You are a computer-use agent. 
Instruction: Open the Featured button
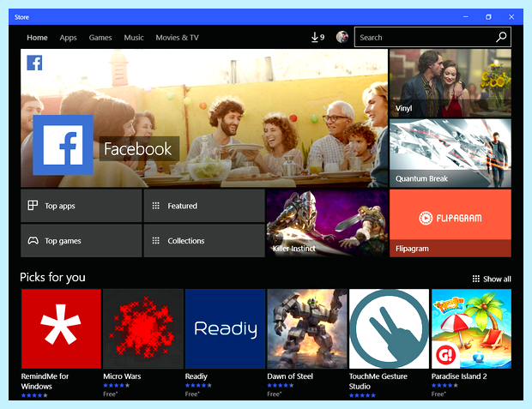204,206
